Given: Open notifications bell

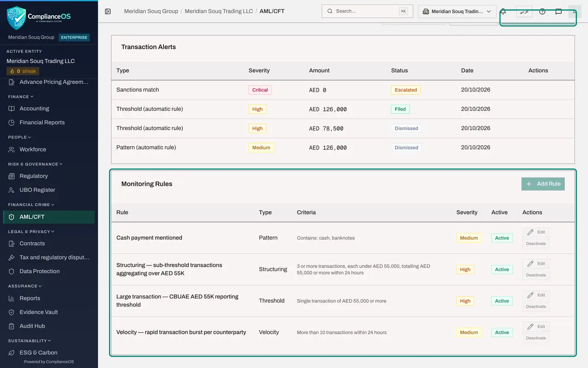Looking at the screenshot, I should point(503,11).
